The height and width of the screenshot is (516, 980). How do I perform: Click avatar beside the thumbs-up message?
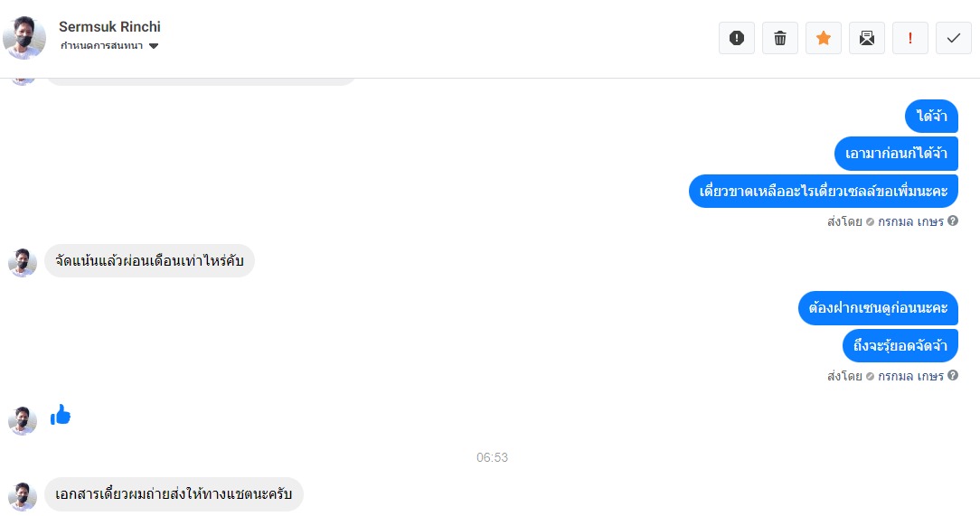tap(23, 420)
